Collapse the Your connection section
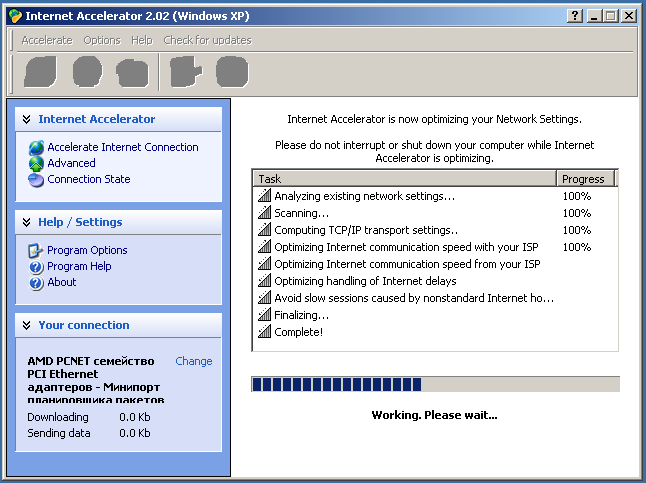This screenshot has height=483, width=646. [27, 326]
